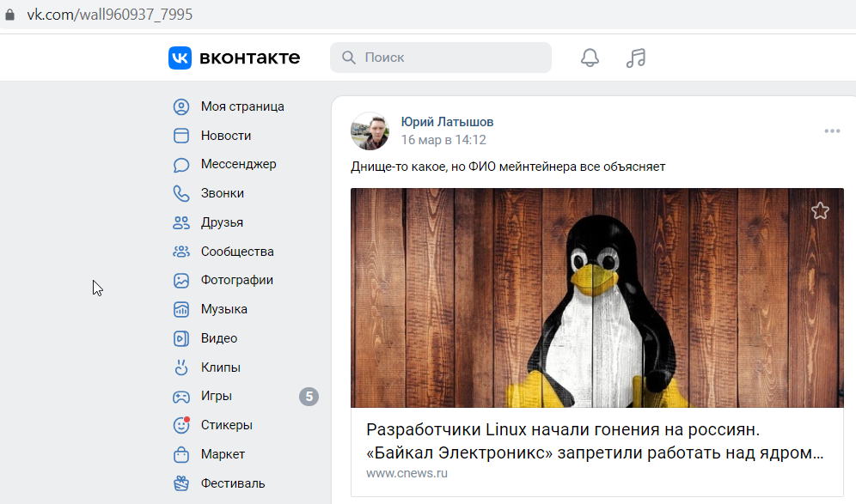Screen dimensions: 856x504
Task: Open Моя страница menu item
Action: [x=242, y=107]
